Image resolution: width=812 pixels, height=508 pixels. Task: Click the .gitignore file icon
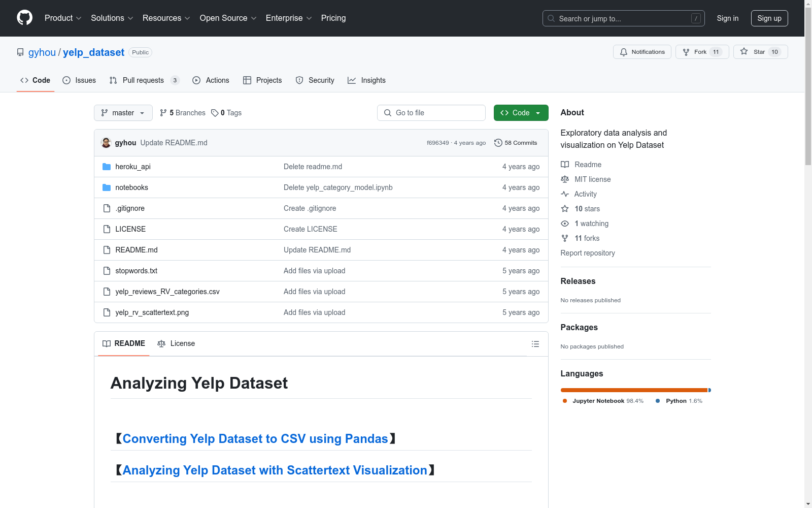(107, 208)
